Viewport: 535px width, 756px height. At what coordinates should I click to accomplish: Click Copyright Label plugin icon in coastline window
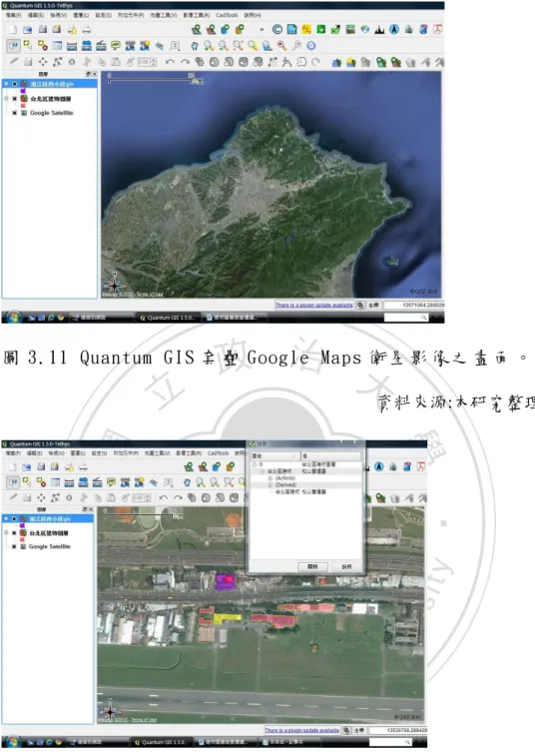277,29
